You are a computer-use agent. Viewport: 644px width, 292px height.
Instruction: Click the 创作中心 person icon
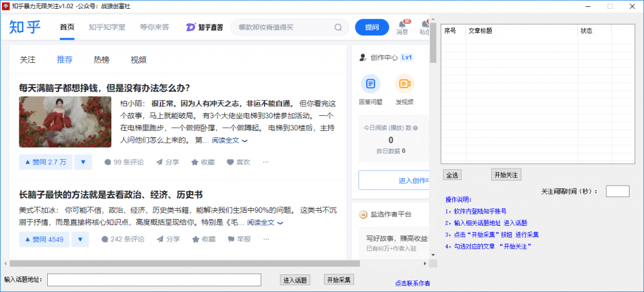tap(363, 57)
